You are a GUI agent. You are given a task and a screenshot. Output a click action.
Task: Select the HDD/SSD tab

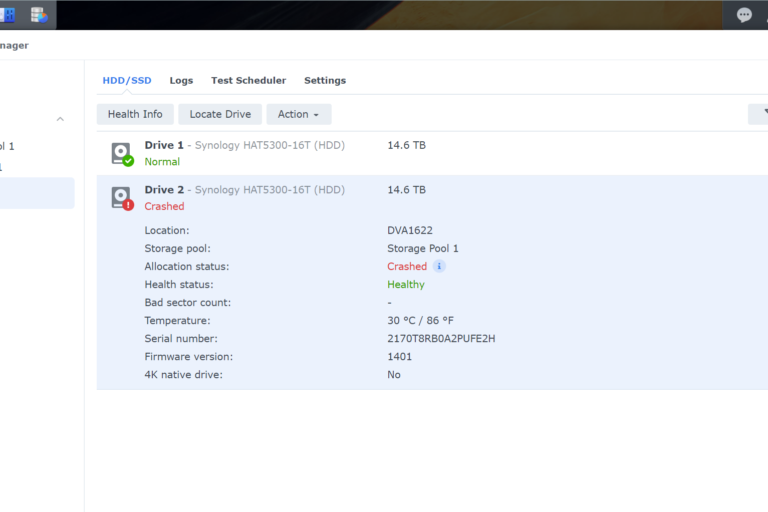click(x=127, y=80)
